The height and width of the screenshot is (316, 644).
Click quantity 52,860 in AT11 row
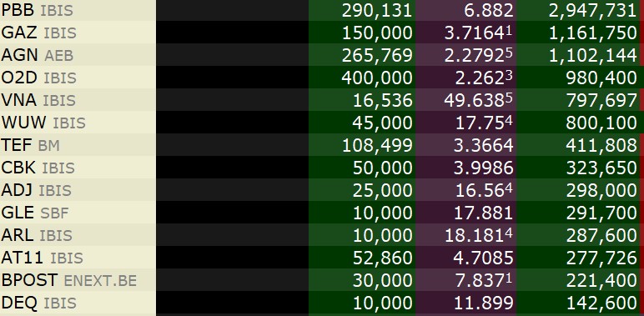[382, 258]
